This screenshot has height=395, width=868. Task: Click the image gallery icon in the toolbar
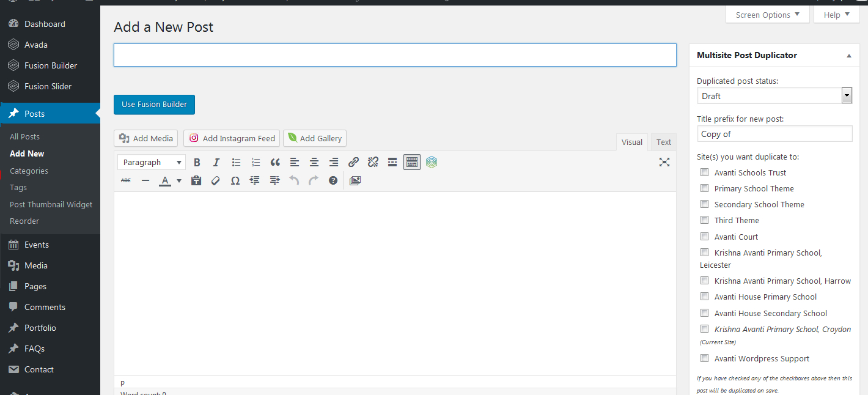[x=355, y=180]
